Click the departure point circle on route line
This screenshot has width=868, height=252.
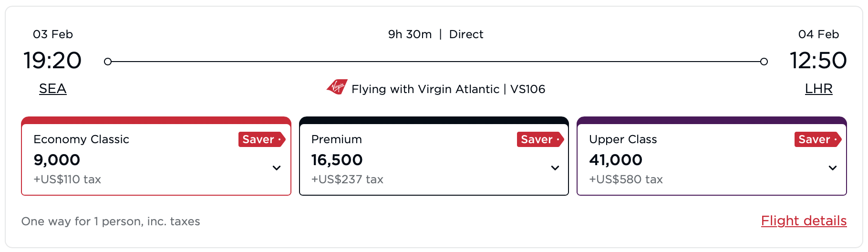point(108,62)
